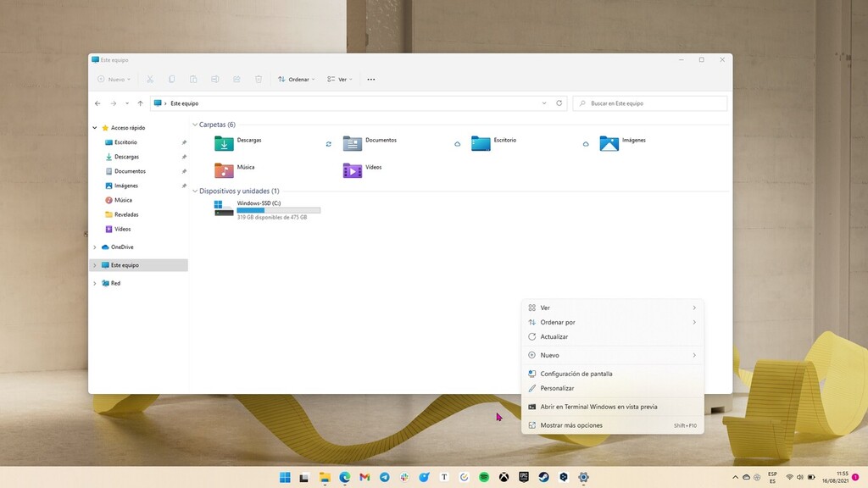Launch Spotify from the taskbar
Screen dimensions: 868x488
pos(485,477)
